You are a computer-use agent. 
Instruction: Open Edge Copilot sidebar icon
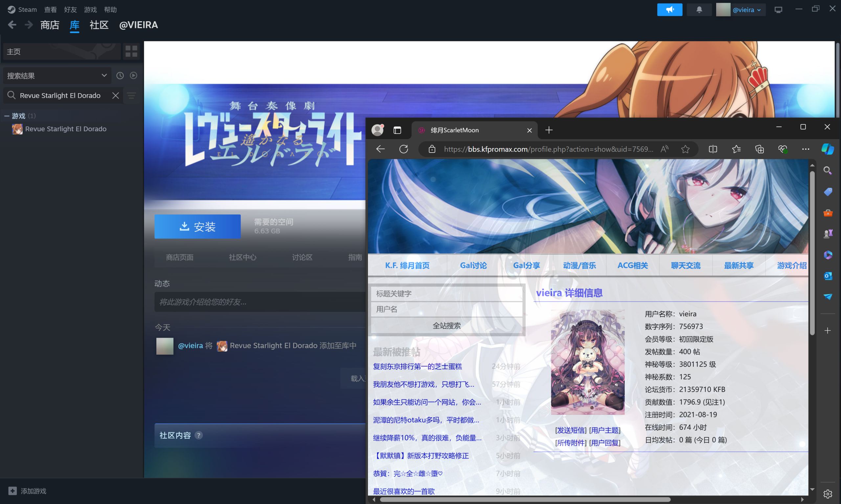(827, 149)
